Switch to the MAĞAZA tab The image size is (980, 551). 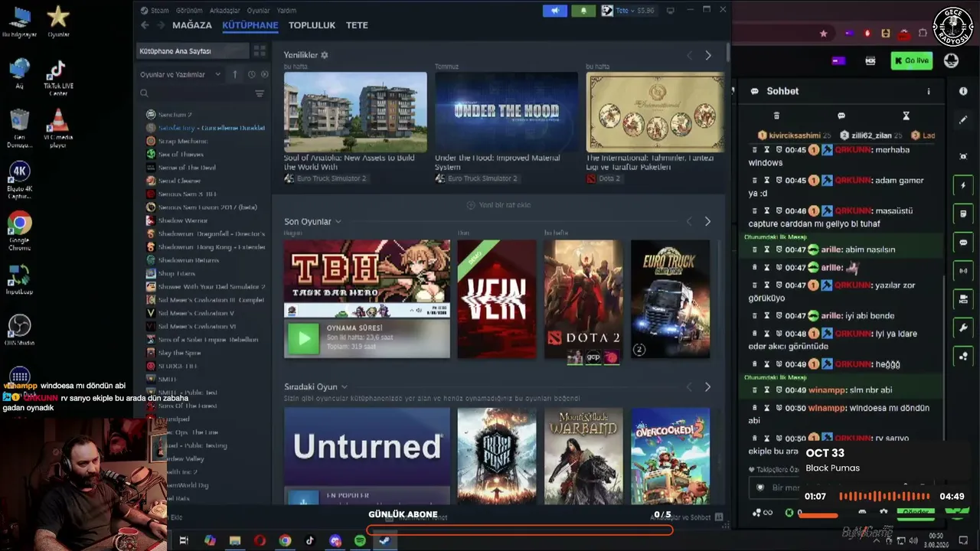192,25
